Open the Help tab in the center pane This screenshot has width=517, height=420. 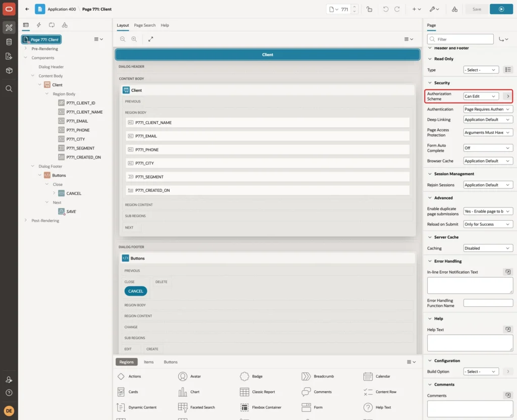(165, 25)
